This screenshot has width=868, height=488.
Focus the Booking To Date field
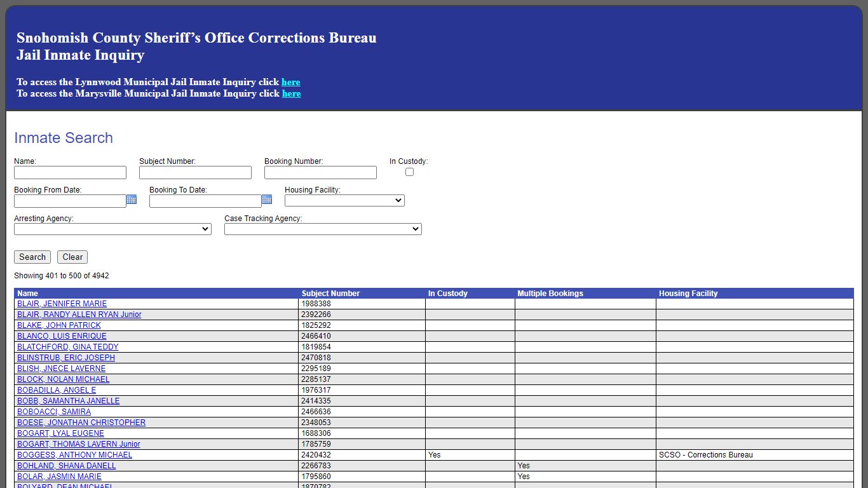click(x=205, y=201)
